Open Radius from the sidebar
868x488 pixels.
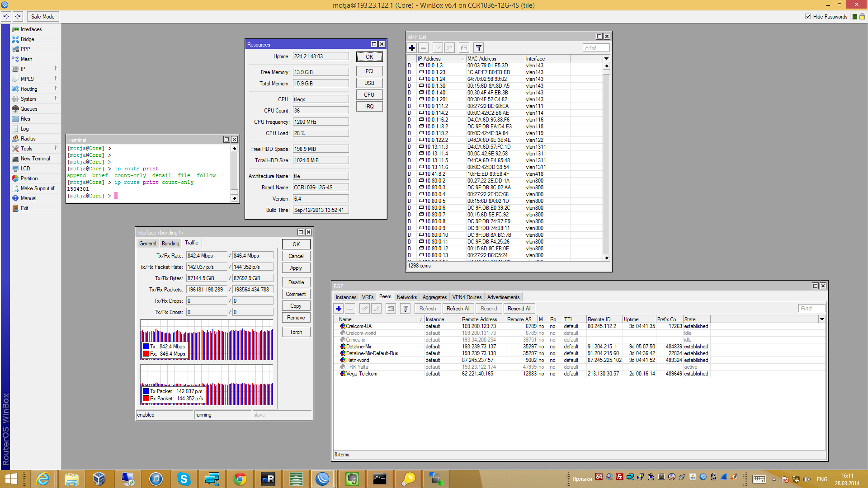(x=28, y=139)
